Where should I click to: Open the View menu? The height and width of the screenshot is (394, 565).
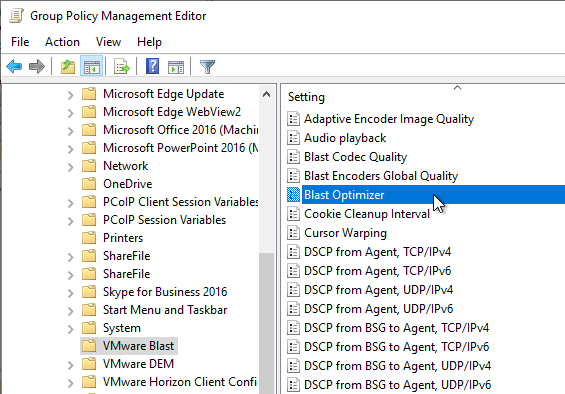108,42
